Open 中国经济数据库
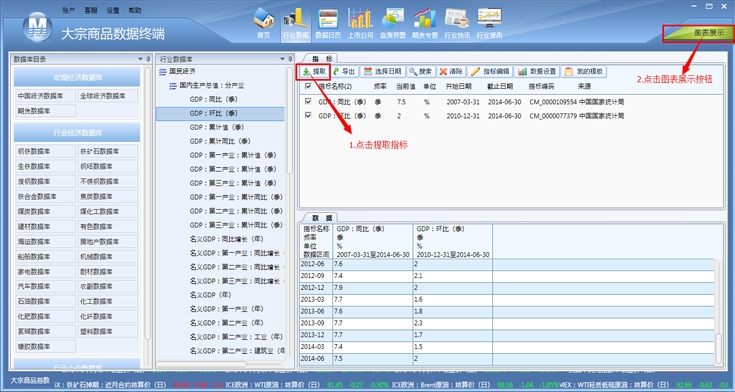This screenshot has width=735, height=392. 45,96
